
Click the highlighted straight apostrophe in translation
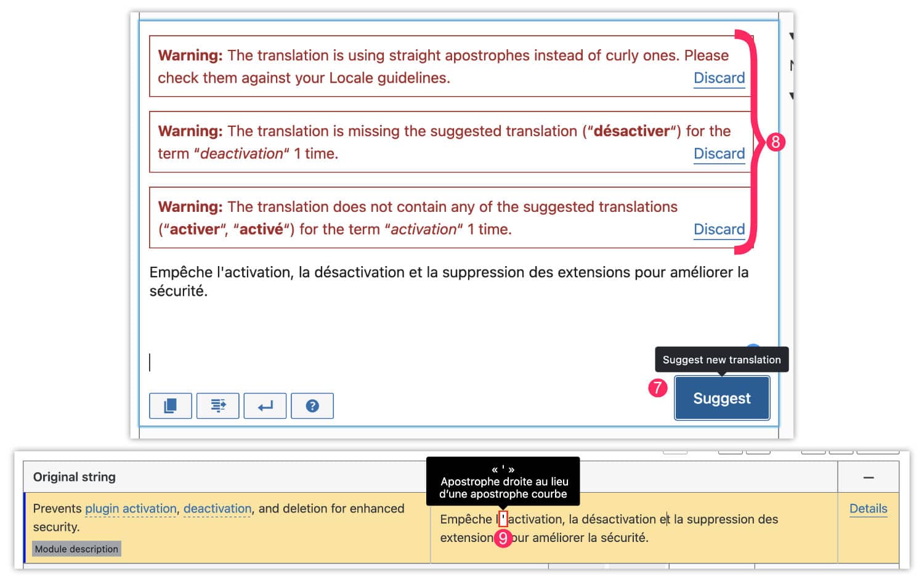click(503, 519)
